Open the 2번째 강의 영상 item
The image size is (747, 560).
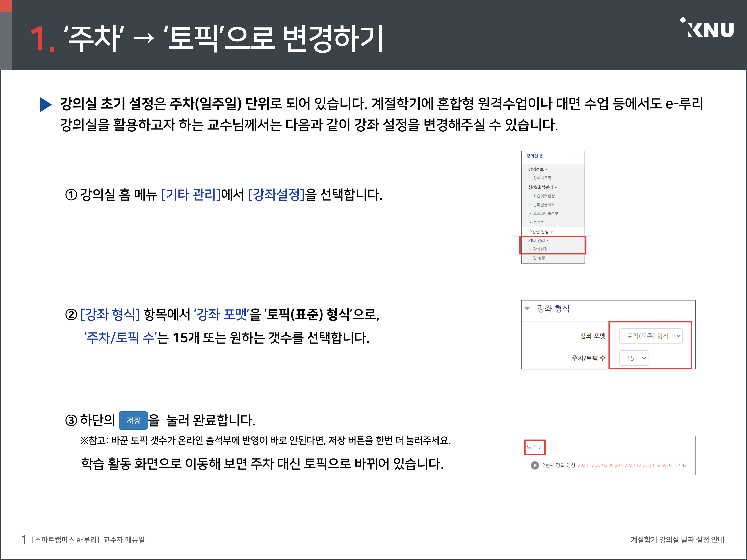tap(559, 465)
